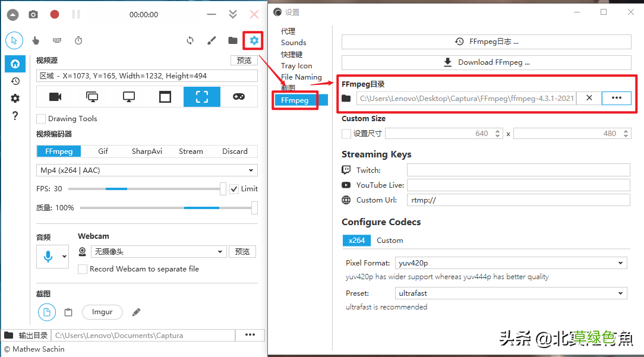
Task: Click the YouTube Live key input field
Action: pos(518,185)
